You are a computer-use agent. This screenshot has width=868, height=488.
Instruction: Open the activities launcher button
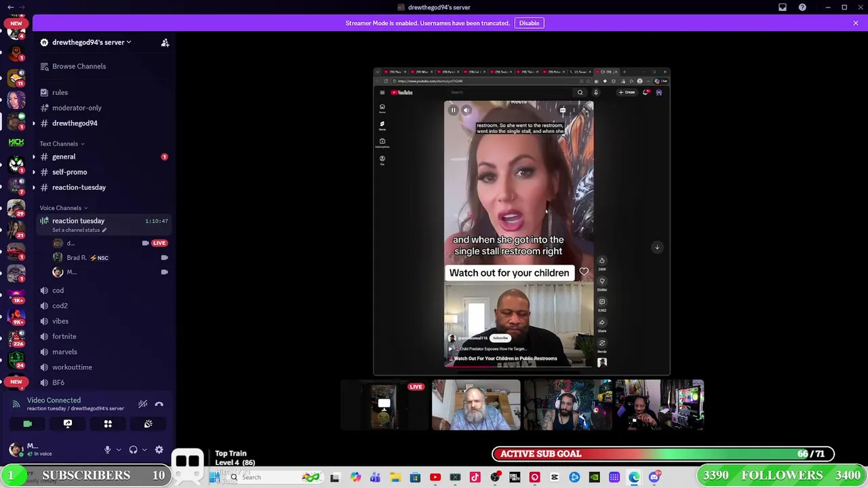[108, 424]
